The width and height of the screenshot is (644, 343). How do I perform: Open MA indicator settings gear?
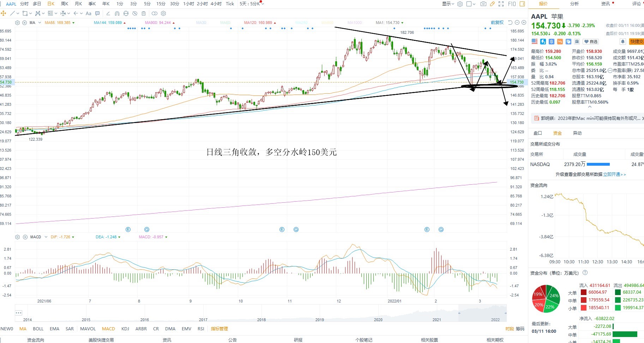pyautogui.click(x=17, y=23)
